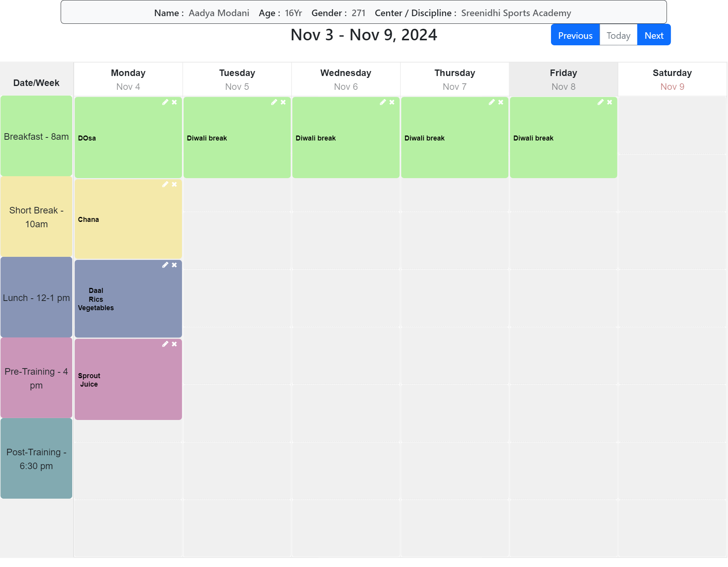
Task: Edit Monday's lunch Daal Rics Vegetables entry
Action: 165,265
